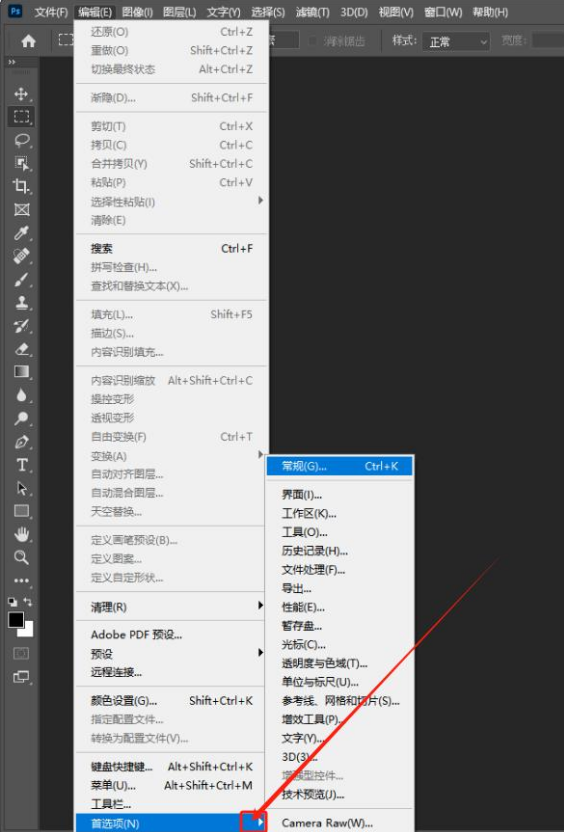Select the Rectangle shape tool
The height and width of the screenshot is (832, 564).
[21, 512]
